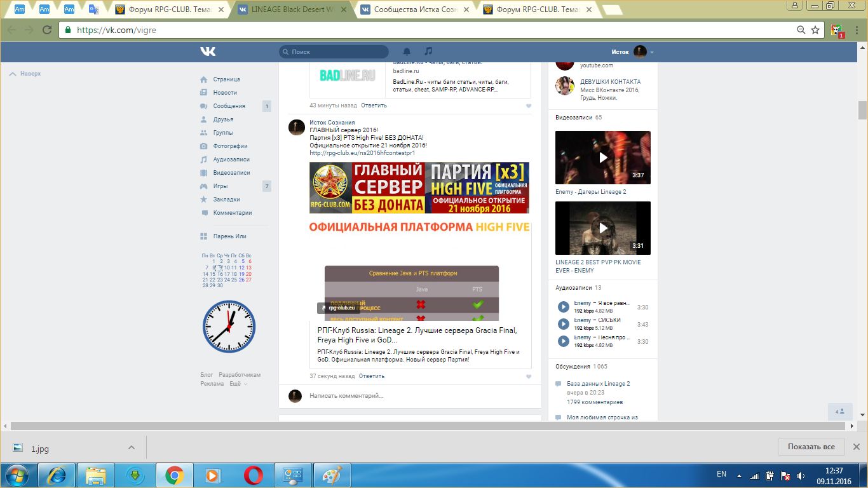868x488 pixels.
Task: Expand Ещё footer dropdown
Action: point(238,384)
